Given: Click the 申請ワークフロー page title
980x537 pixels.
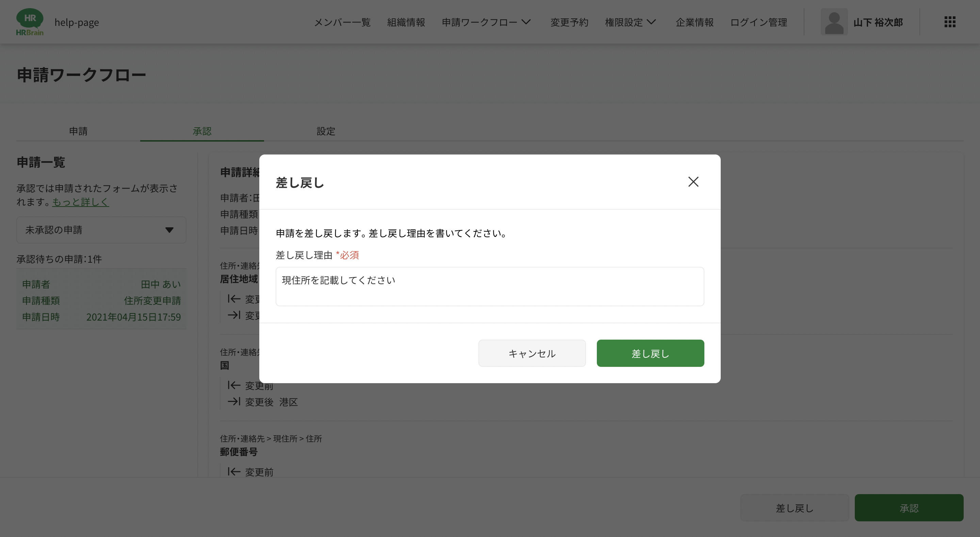Looking at the screenshot, I should [x=81, y=75].
